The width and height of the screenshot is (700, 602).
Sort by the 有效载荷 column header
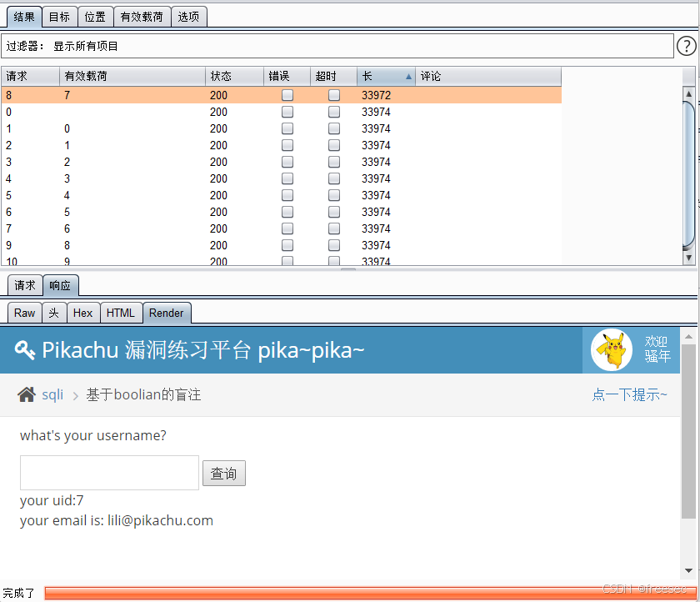coord(132,77)
